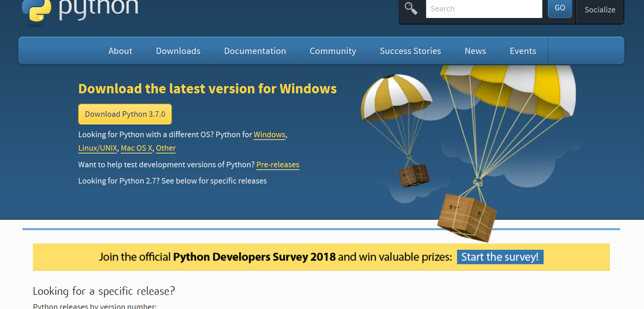Open the Pre-releases link

tap(278, 165)
